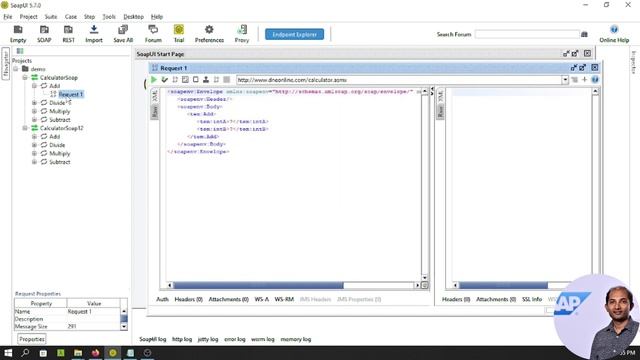The image size is (640, 360).
Task: Select Request 1 in the project tree
Action: click(71, 94)
